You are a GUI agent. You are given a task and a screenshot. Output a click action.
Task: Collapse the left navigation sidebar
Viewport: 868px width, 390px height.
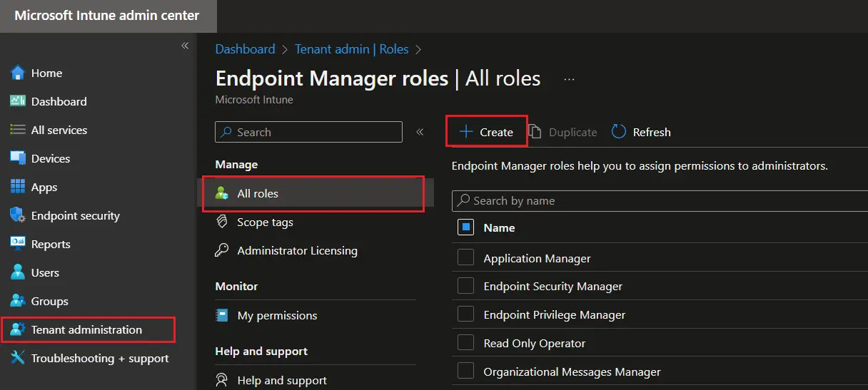pyautogui.click(x=185, y=46)
